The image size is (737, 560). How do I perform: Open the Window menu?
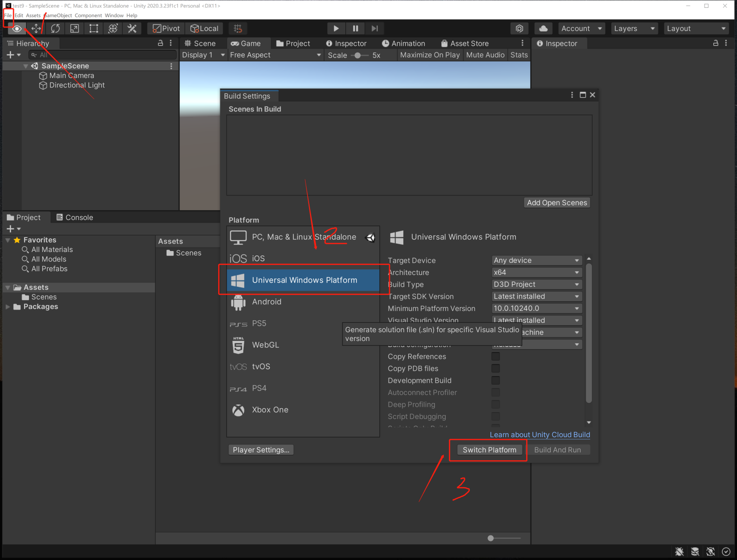(114, 15)
